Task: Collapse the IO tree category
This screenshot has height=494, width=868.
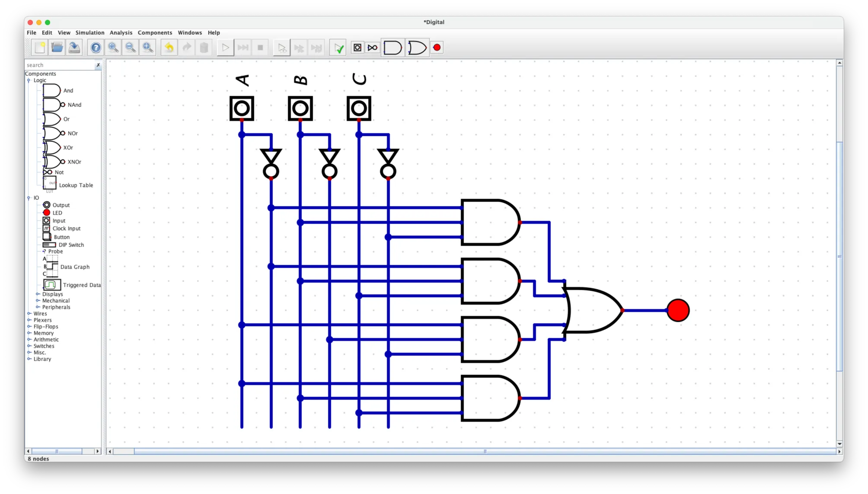Action: pos(29,198)
